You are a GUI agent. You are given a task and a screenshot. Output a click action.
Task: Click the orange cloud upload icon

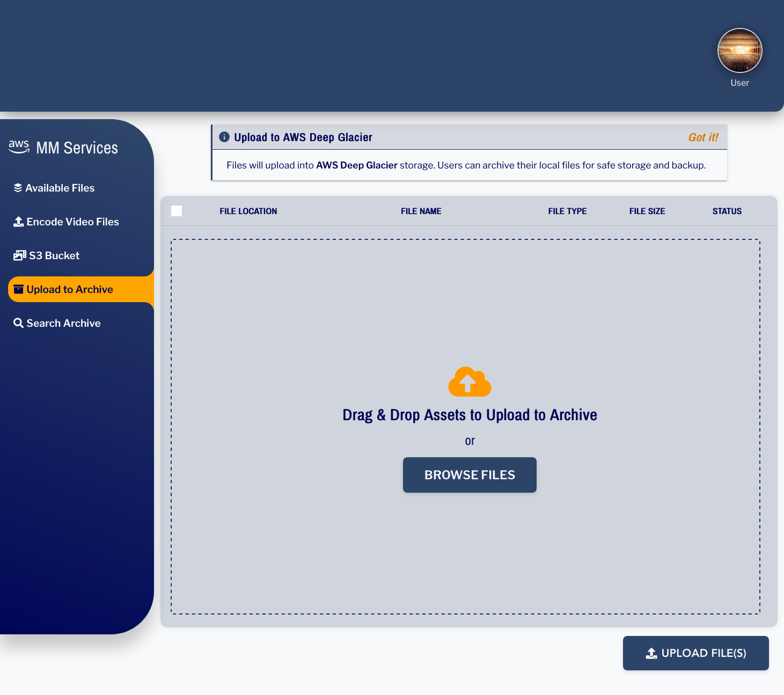[x=470, y=382]
